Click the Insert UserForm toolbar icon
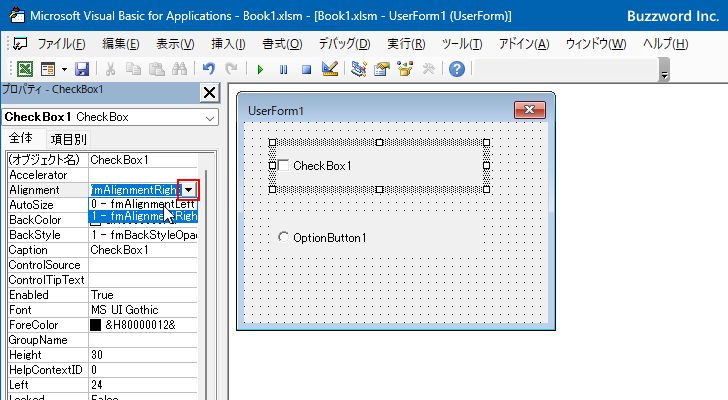The image size is (728, 400). 48,69
